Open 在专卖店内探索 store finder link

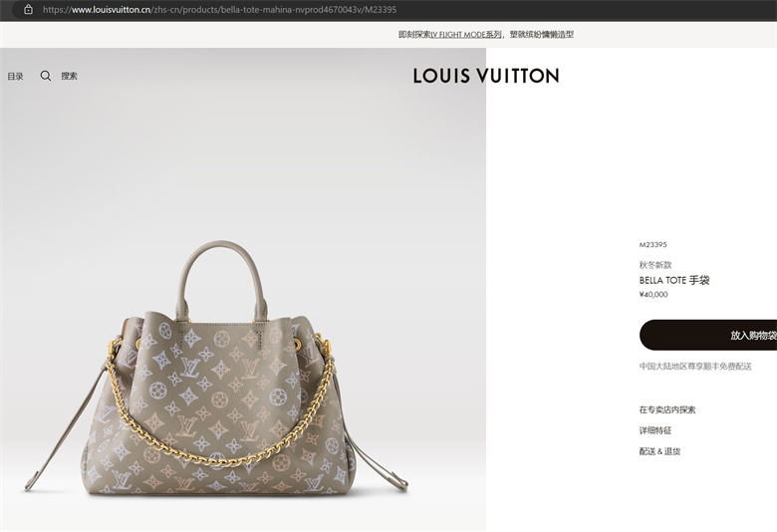pos(667,409)
